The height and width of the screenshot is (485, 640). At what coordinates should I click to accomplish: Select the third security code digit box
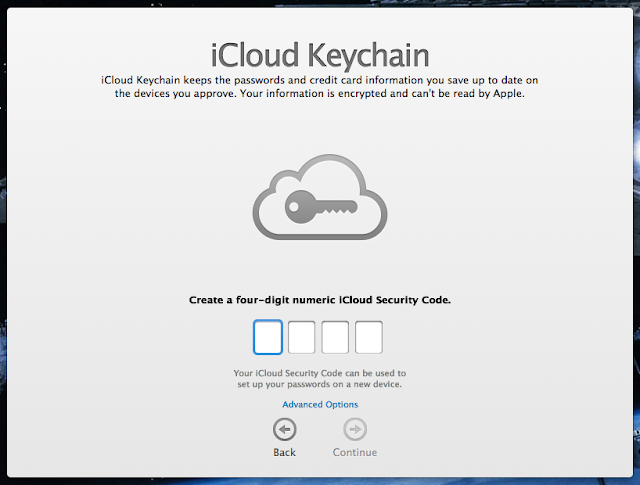[335, 337]
